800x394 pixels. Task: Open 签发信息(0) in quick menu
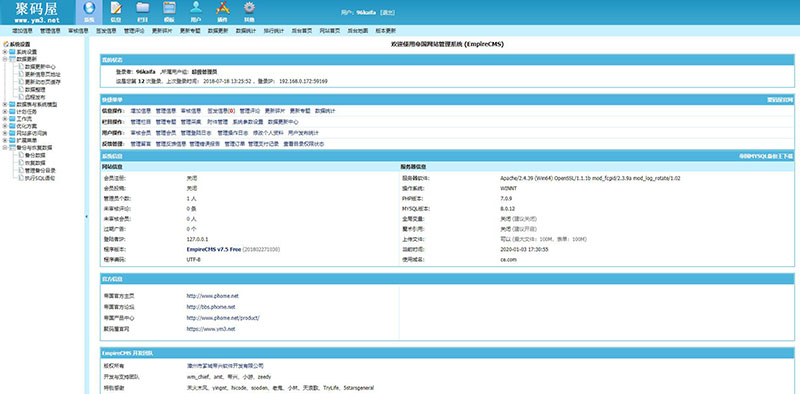tap(221, 111)
